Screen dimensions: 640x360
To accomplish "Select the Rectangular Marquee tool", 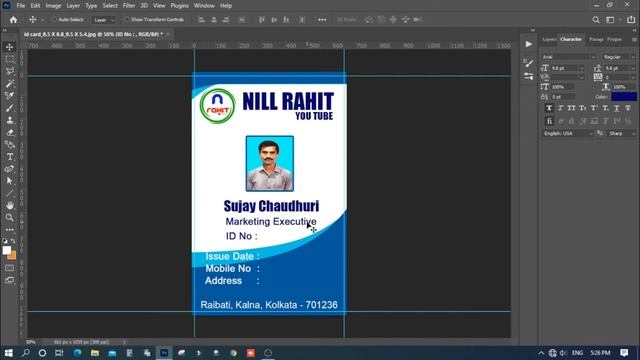I will pos(9,59).
